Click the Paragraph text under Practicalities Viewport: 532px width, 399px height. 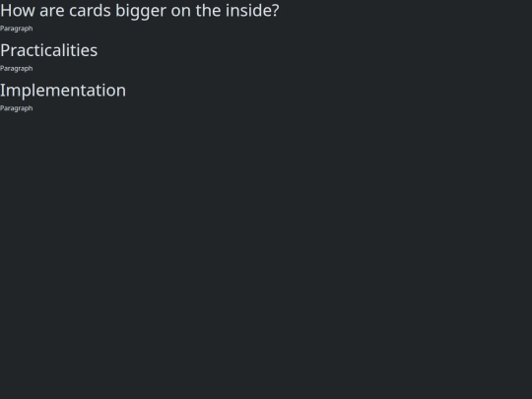(17, 69)
